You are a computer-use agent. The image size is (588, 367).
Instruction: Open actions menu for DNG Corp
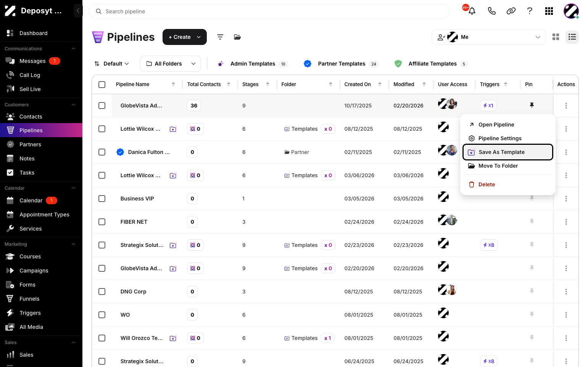tap(566, 292)
